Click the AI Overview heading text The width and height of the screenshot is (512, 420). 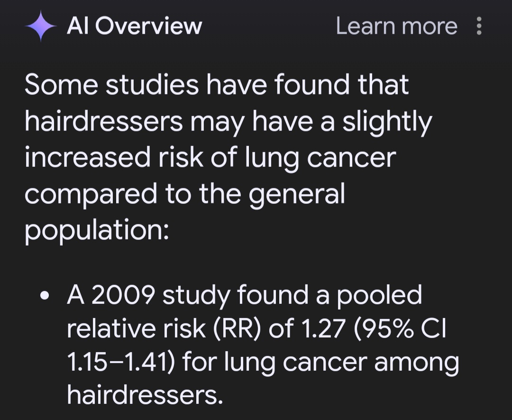click(x=135, y=26)
